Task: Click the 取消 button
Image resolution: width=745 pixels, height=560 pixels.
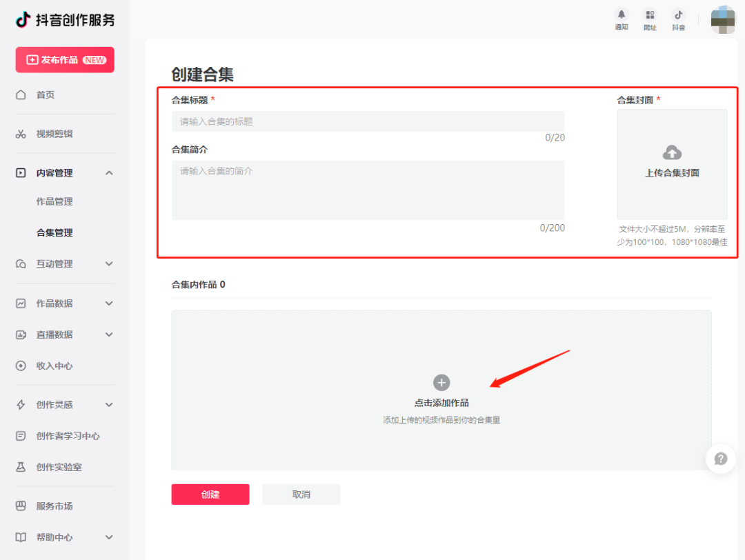Action: pos(301,494)
